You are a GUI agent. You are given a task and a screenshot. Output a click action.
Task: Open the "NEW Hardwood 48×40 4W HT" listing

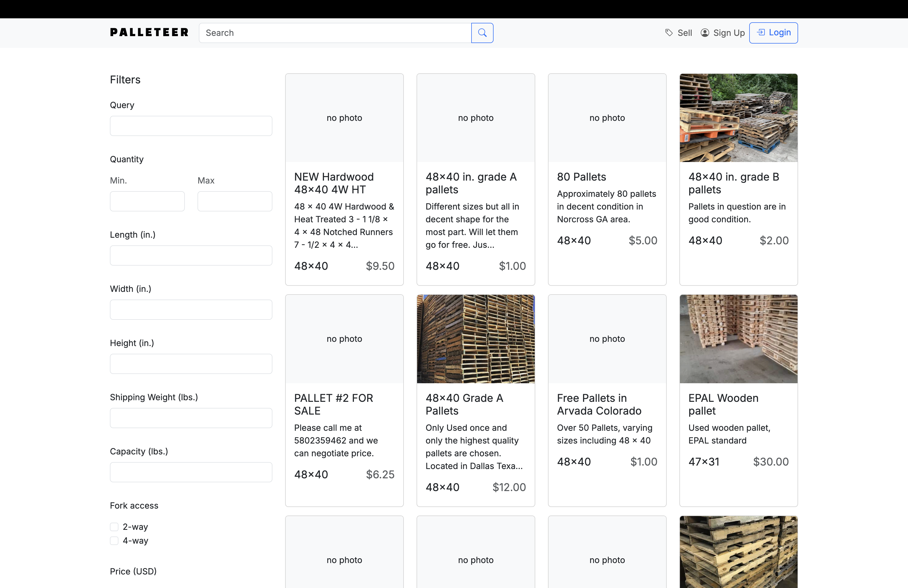click(x=334, y=183)
